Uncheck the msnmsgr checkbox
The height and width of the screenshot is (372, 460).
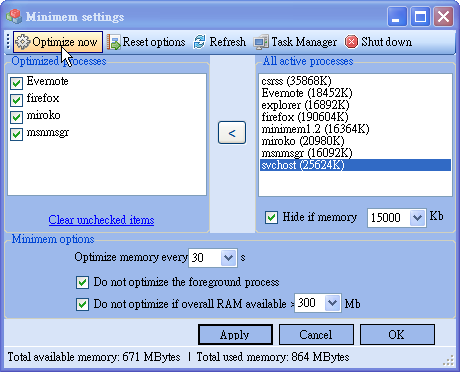(16, 134)
